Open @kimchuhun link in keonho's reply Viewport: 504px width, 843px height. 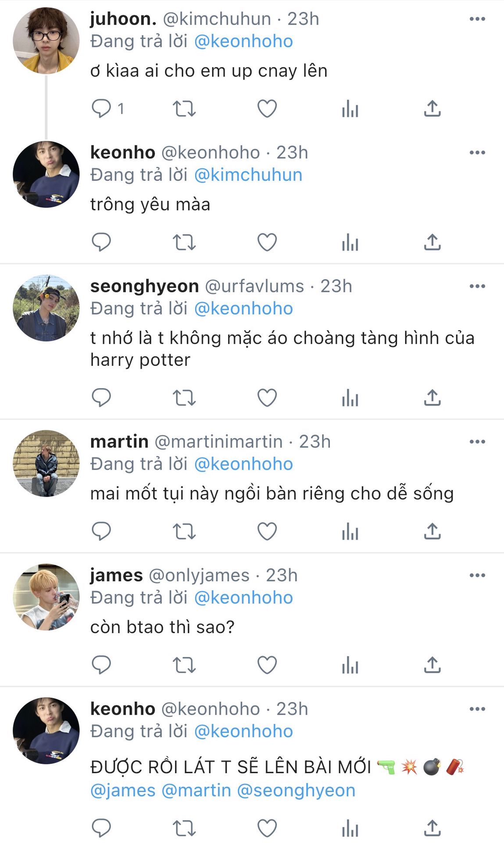[248, 175]
